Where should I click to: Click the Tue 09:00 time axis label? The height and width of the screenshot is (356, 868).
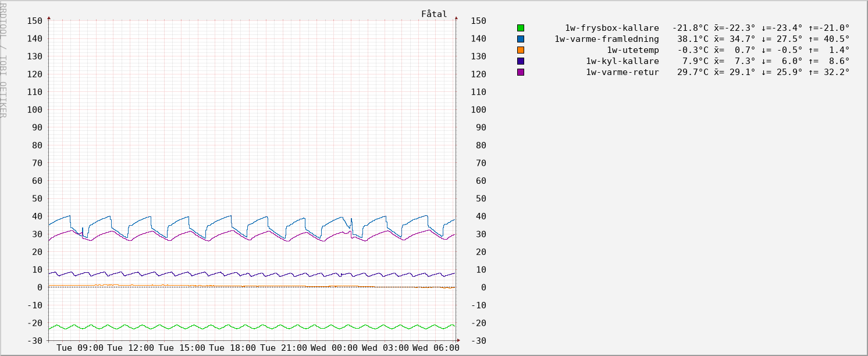point(80,348)
